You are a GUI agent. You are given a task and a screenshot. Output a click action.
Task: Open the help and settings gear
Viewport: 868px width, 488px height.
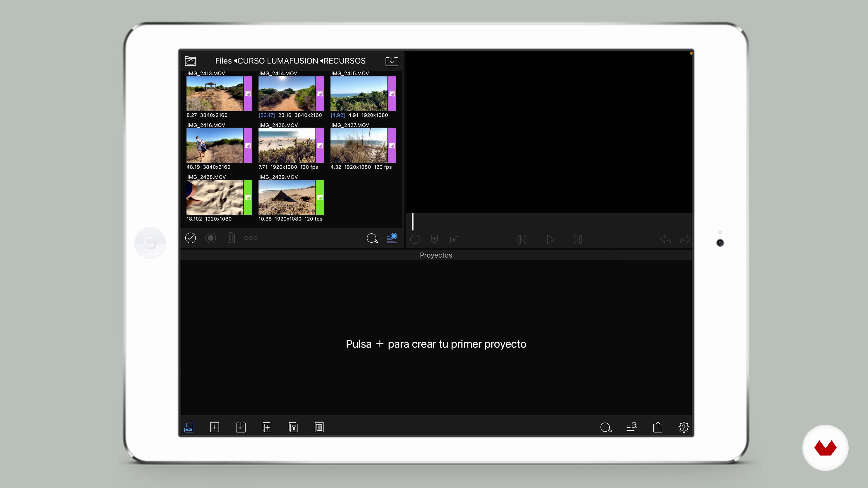684,427
